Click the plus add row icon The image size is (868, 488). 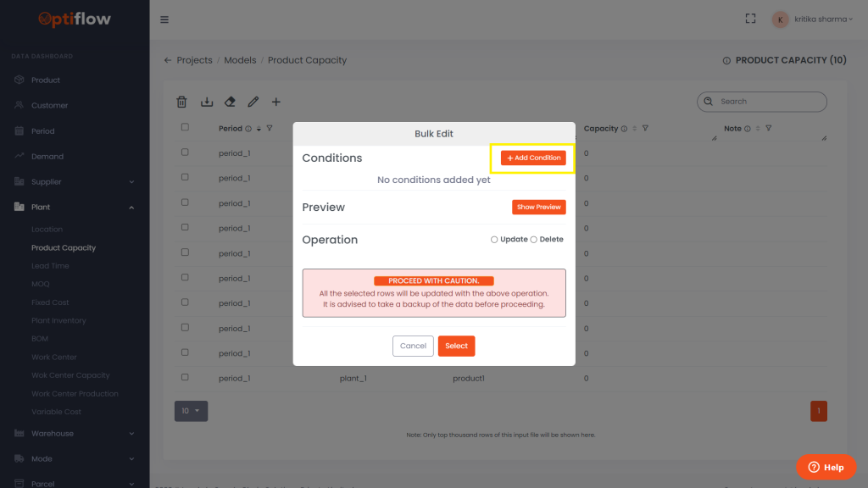pos(276,102)
